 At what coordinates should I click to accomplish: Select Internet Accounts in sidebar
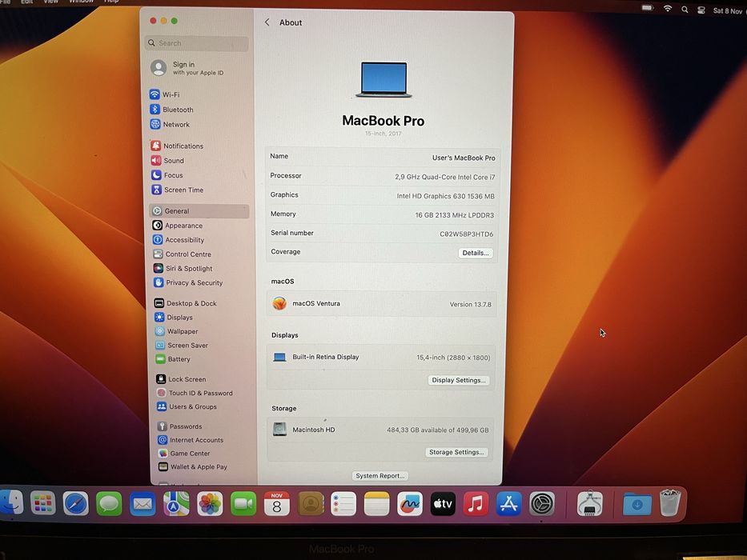click(x=191, y=440)
